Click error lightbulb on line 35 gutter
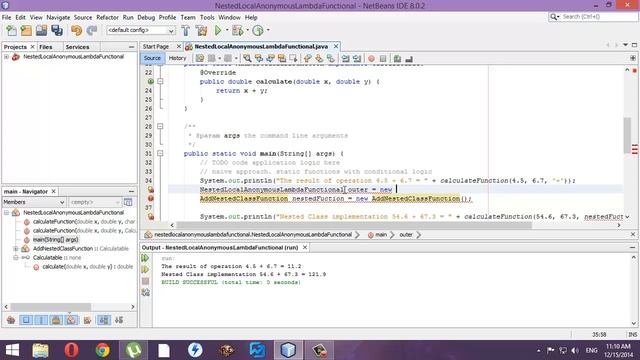Viewport: 640px width, 360px height. pos(151,189)
